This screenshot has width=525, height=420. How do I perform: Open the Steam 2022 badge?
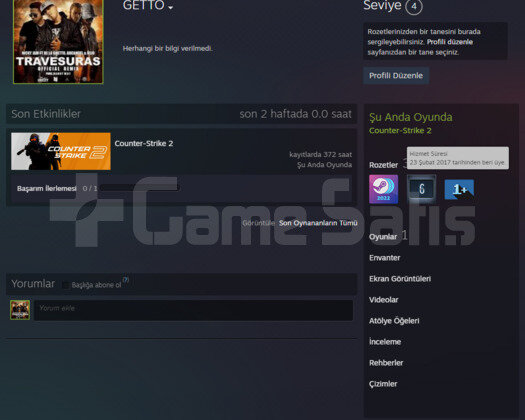[x=383, y=189]
